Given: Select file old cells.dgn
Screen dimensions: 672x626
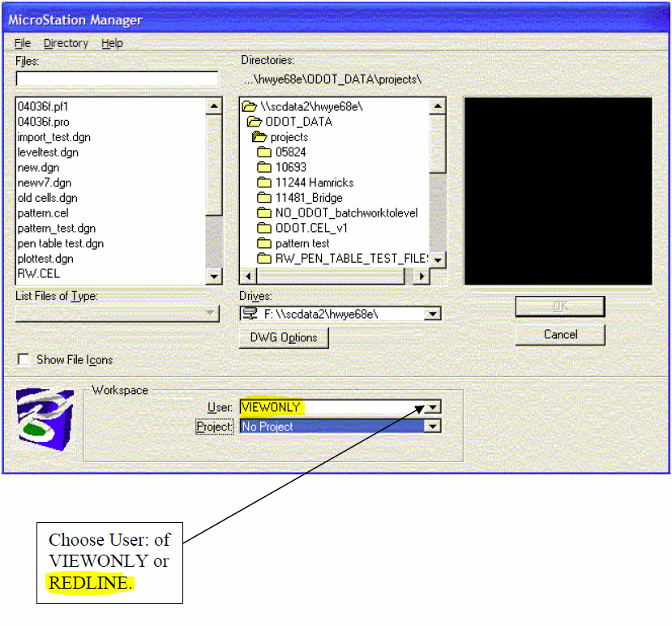Looking at the screenshot, I should (x=48, y=198).
